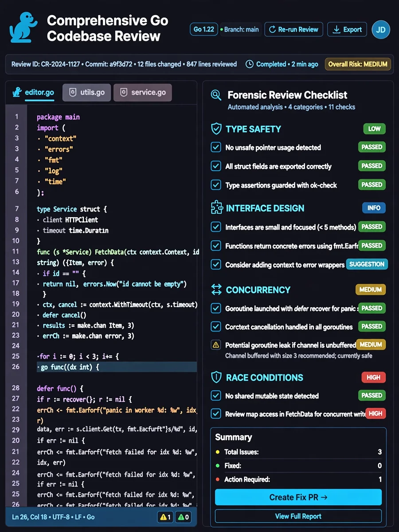
Task: Open the View Full Report link
Action: coord(298,516)
